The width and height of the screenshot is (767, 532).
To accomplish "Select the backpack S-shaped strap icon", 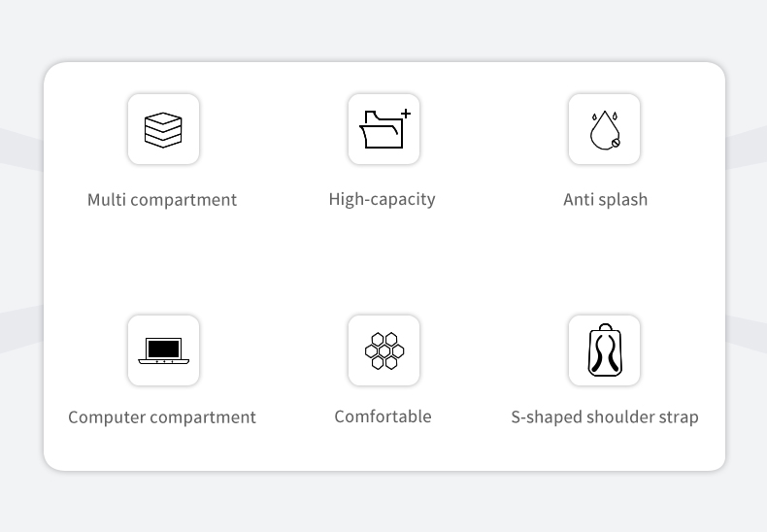I will coord(605,350).
